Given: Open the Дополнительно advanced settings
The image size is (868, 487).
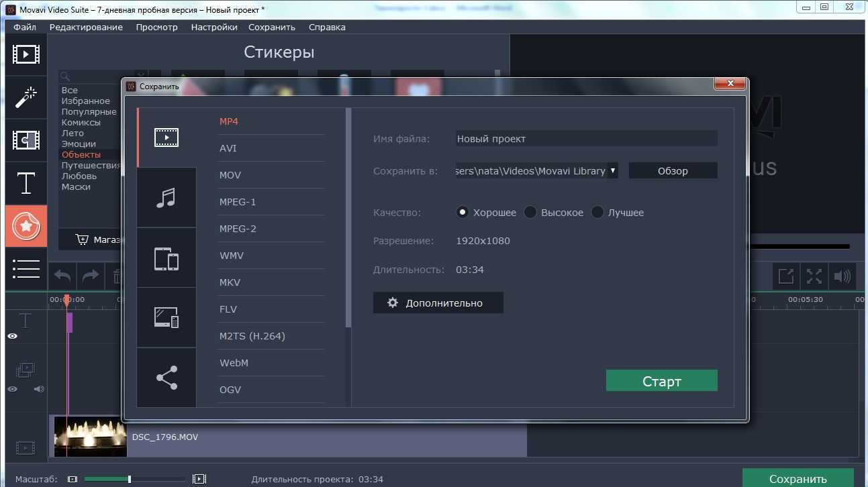Looking at the screenshot, I should (438, 303).
